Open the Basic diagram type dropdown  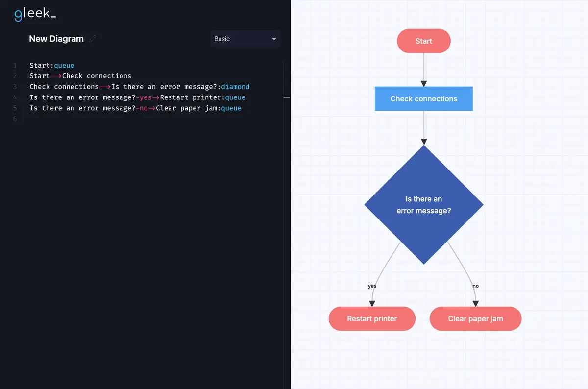pos(245,39)
